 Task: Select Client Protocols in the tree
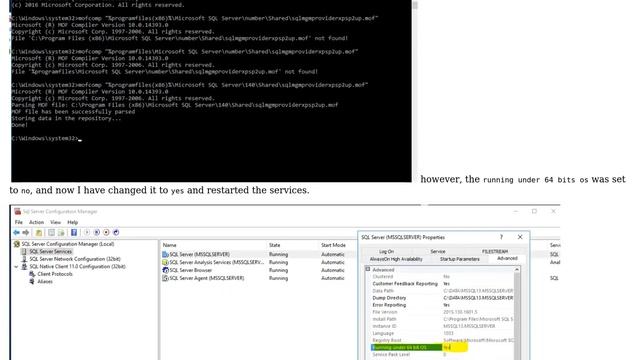[x=55, y=274]
